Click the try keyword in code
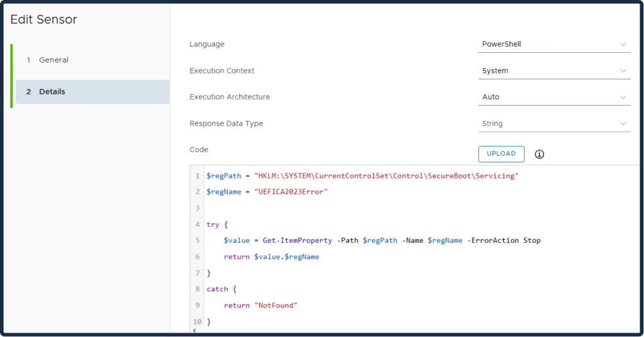Viewport: 644px width, 337px height. tap(213, 224)
